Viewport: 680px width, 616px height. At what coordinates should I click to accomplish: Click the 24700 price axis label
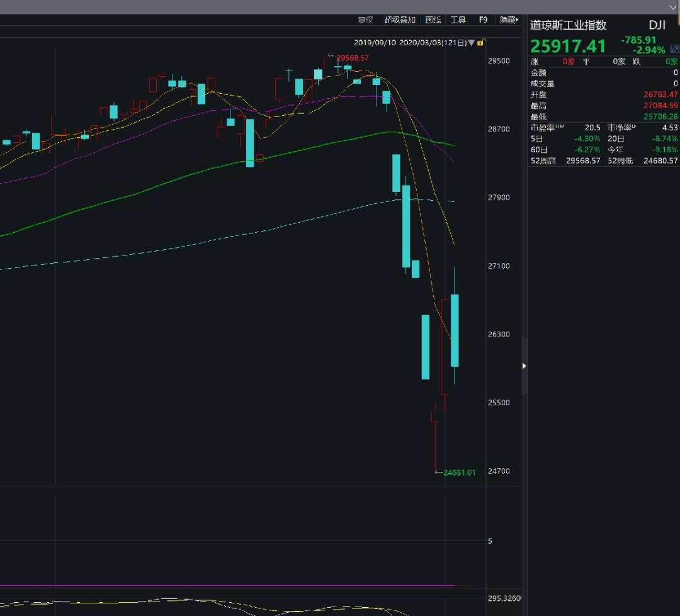(x=499, y=471)
